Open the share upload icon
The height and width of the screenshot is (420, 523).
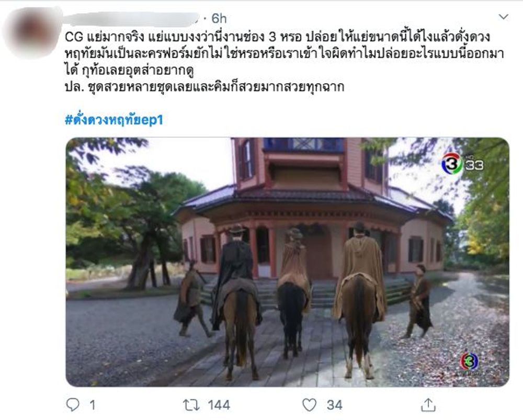[x=428, y=405]
